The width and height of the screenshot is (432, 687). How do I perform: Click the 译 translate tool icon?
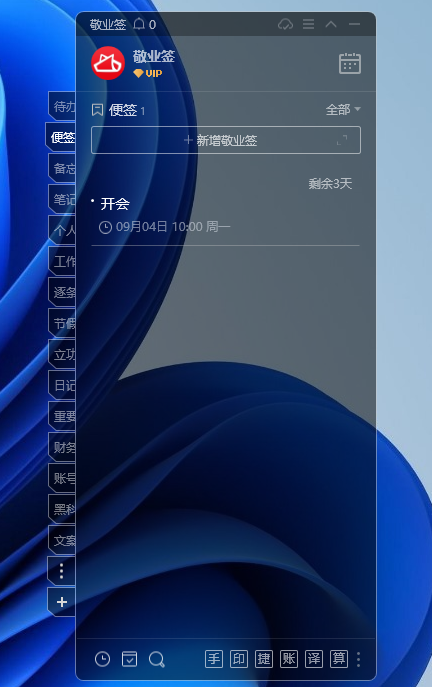click(314, 659)
